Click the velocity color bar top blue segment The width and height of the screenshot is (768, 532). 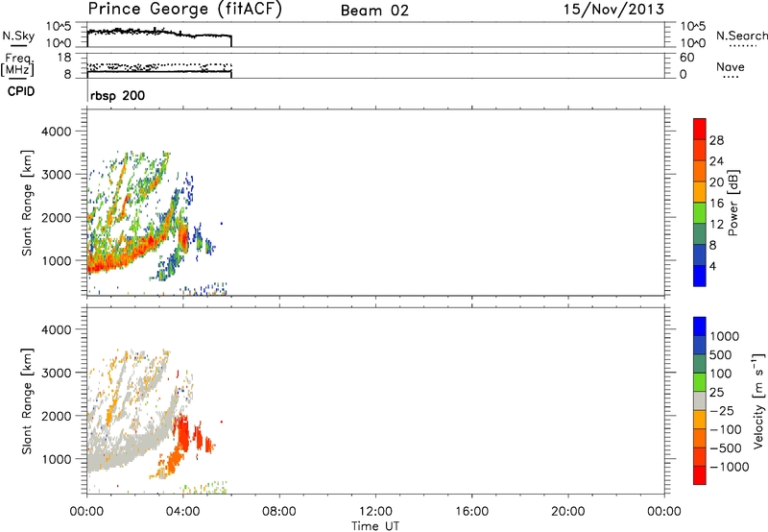pyautogui.click(x=700, y=326)
